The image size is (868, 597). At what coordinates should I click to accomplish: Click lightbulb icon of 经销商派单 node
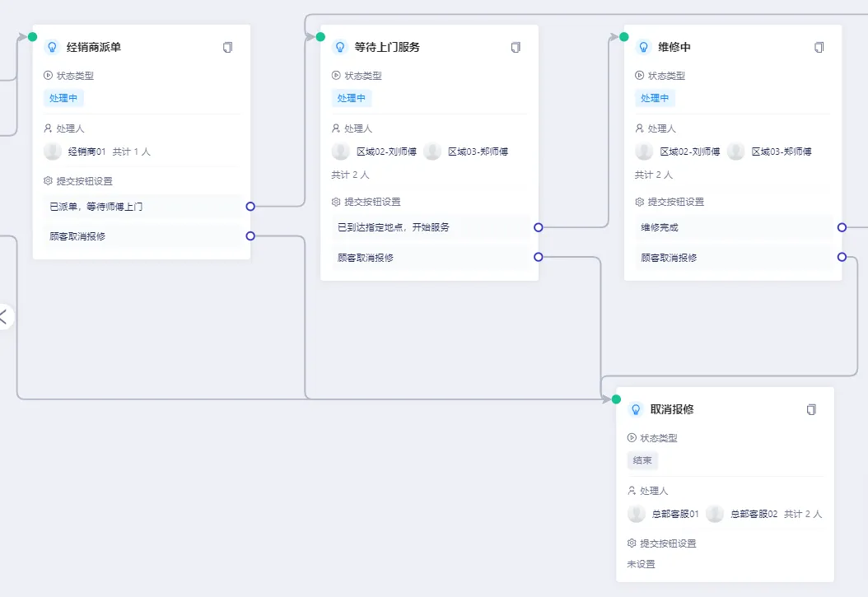[52, 47]
